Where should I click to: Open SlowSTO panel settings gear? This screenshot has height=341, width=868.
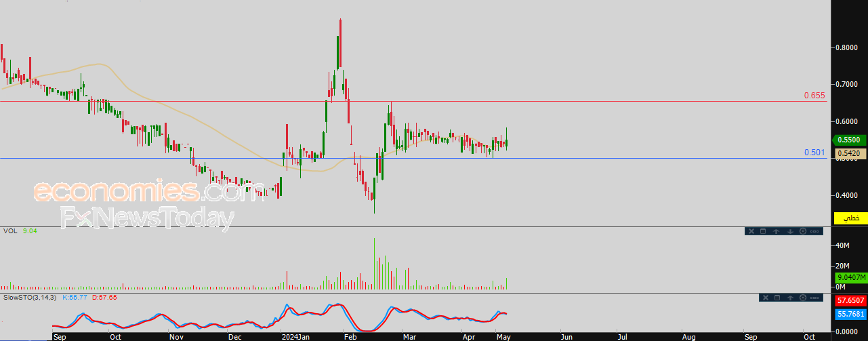803,297
